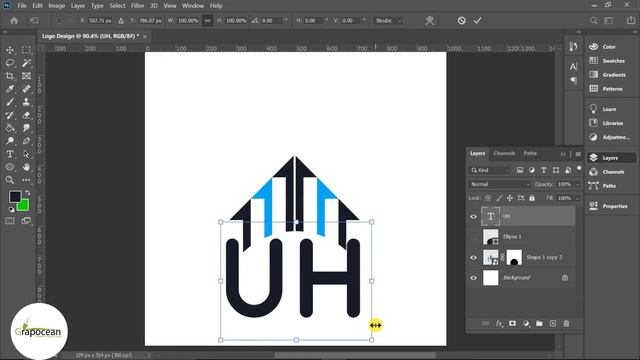Create a new group folder icon
The width and height of the screenshot is (640, 360).
tap(539, 323)
